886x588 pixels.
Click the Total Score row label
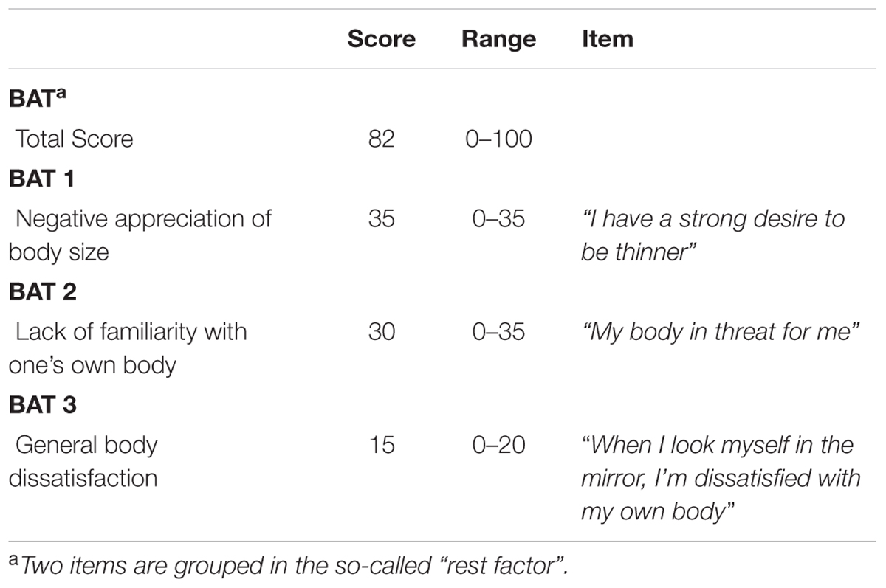click(x=75, y=139)
